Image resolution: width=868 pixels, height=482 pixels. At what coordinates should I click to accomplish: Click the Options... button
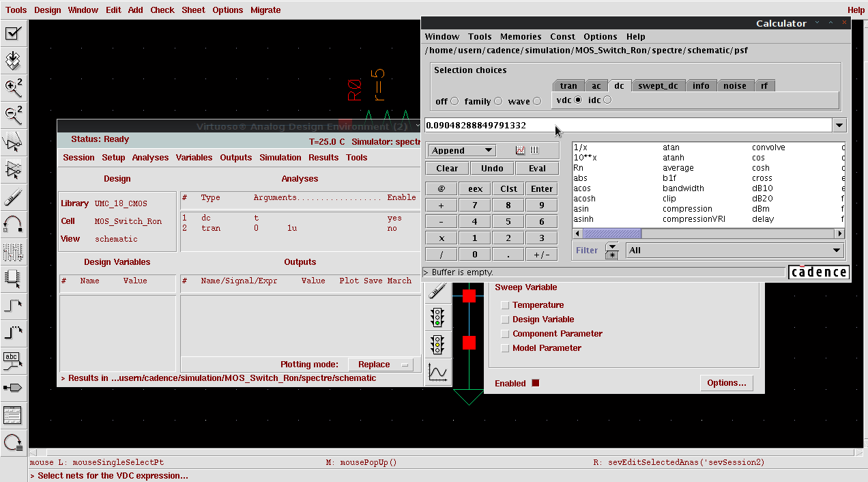[x=726, y=383]
